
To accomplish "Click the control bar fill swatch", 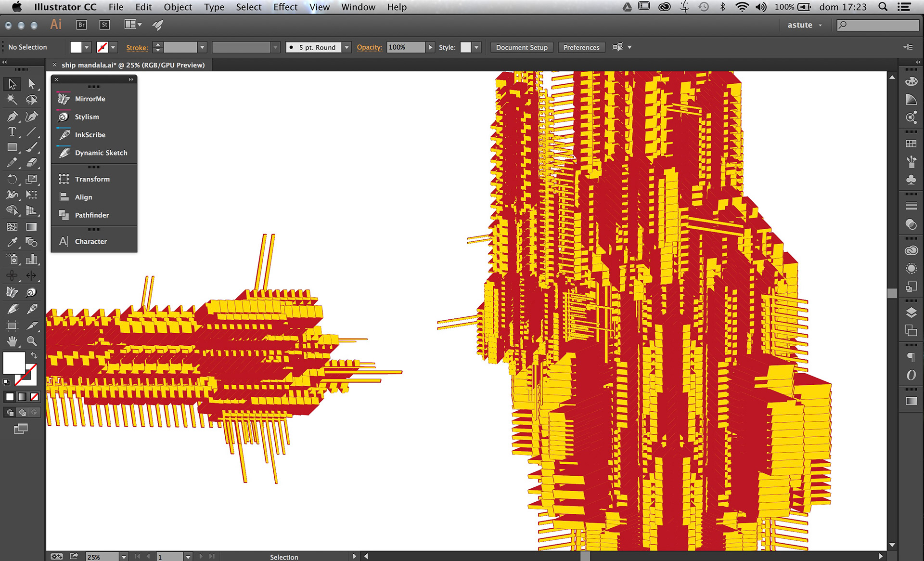I will [x=76, y=47].
